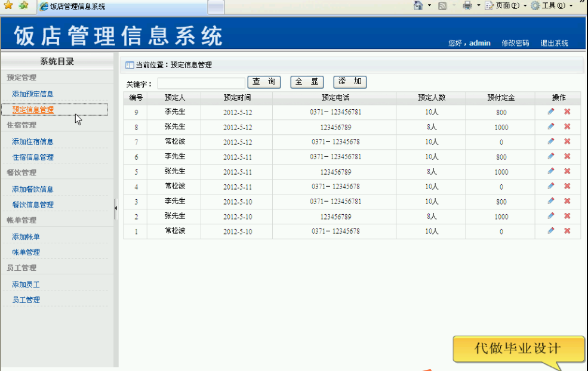Edit reservation row 1 pencil icon
Screen dimensions: 588x371
[550, 230]
